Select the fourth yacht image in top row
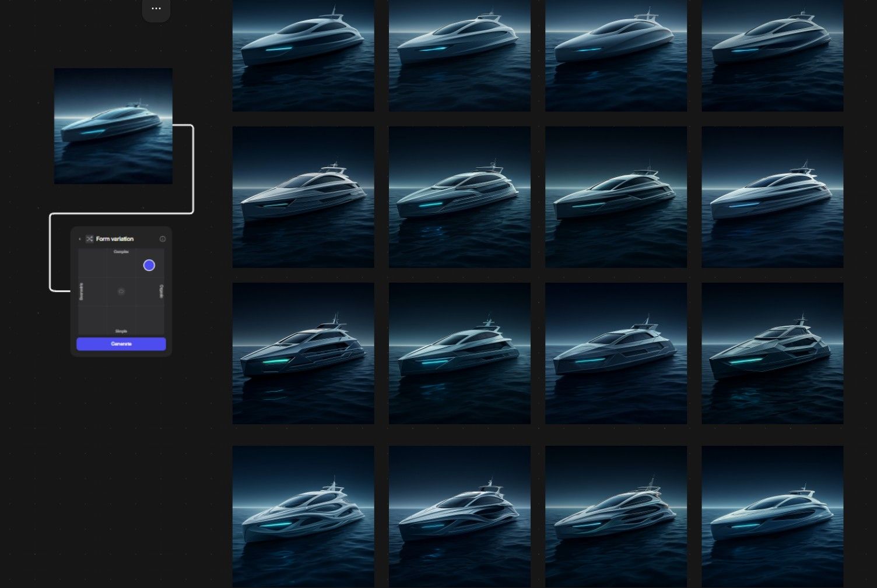 click(x=772, y=55)
